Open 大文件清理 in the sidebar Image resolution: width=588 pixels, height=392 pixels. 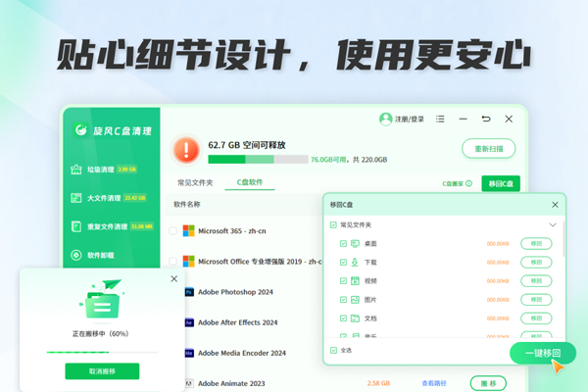108,198
